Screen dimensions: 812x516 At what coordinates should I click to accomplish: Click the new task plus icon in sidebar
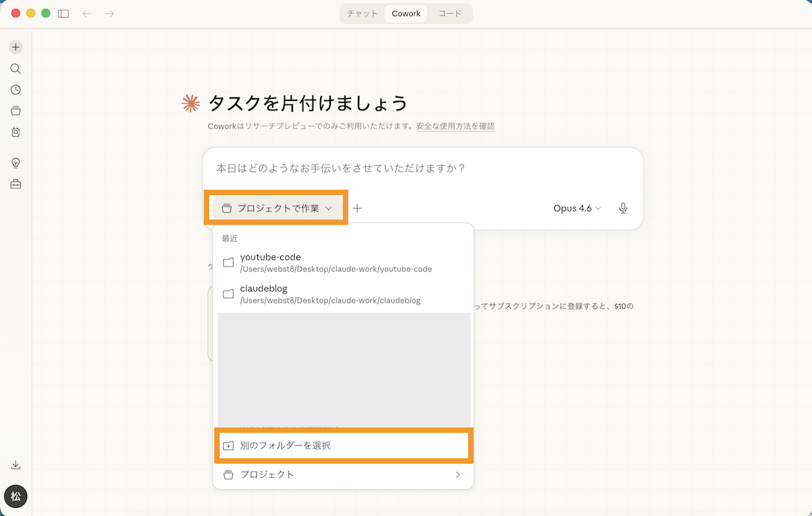[x=16, y=47]
